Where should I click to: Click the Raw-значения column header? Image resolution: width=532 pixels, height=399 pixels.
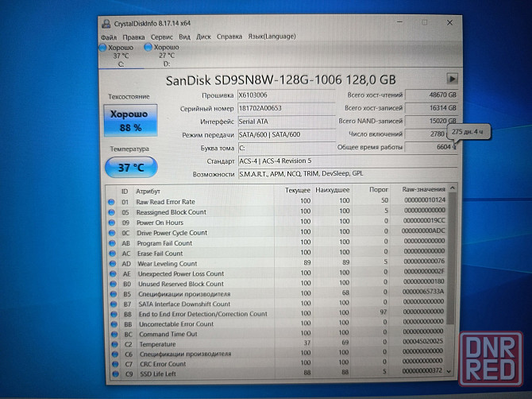[419, 189]
